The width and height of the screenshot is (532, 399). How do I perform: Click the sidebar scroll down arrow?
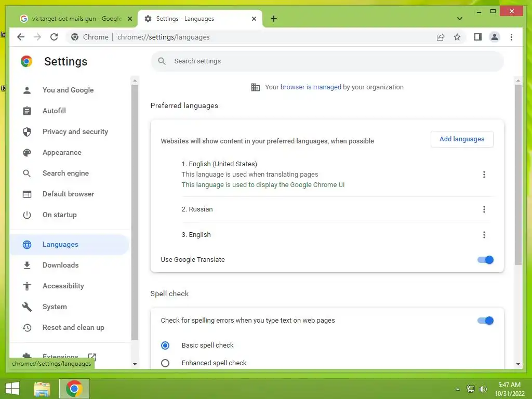[135, 364]
